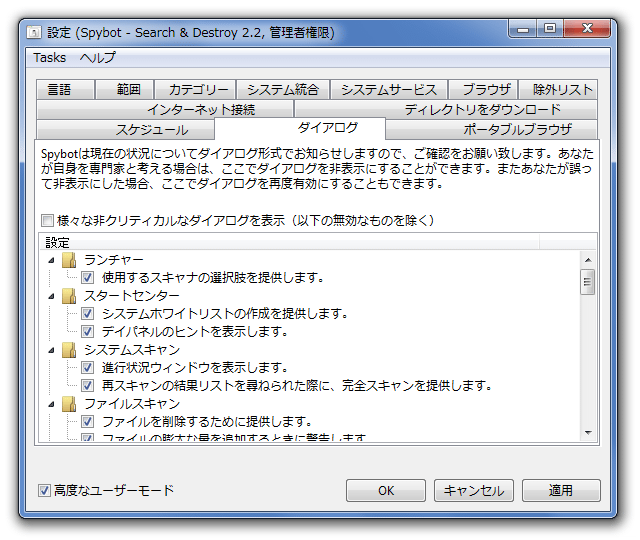The width and height of the screenshot is (640, 540).
Task: Switch to the 言語 tab
Action: point(65,89)
